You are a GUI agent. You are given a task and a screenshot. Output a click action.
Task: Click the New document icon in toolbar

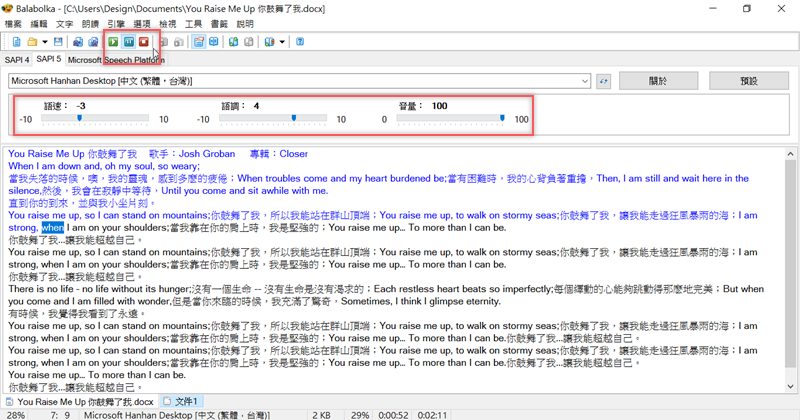coord(17,42)
